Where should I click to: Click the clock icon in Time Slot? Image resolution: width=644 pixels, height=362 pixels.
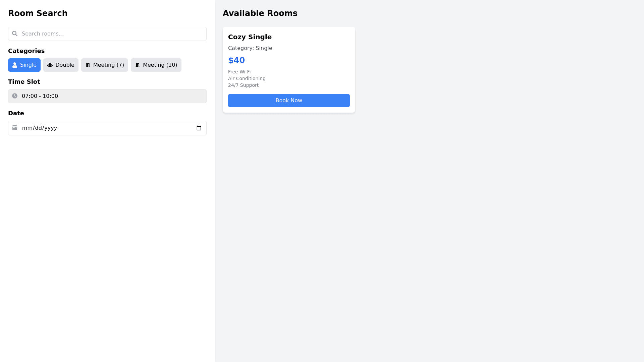15,96
